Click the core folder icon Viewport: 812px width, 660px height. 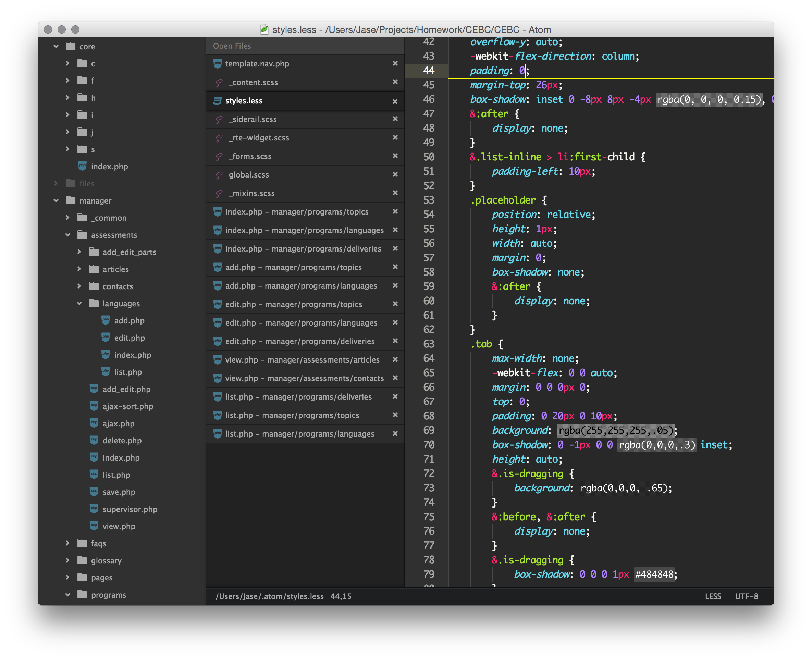pyautogui.click(x=70, y=46)
